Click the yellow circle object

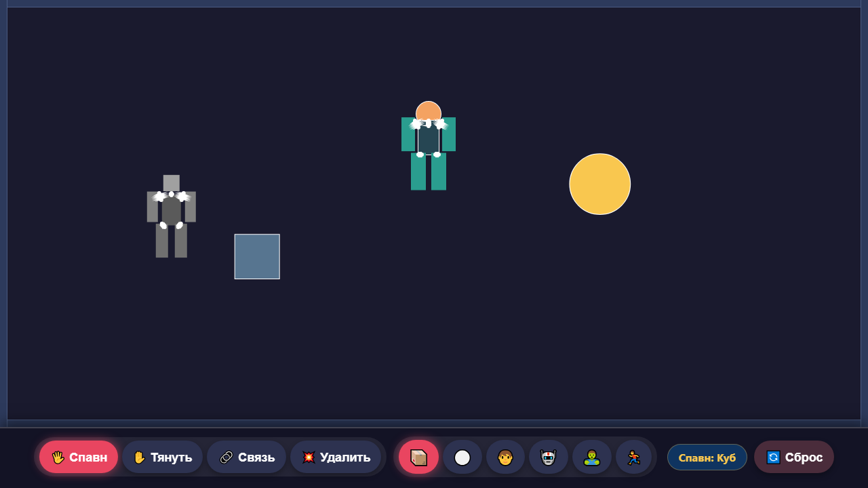[x=600, y=184]
